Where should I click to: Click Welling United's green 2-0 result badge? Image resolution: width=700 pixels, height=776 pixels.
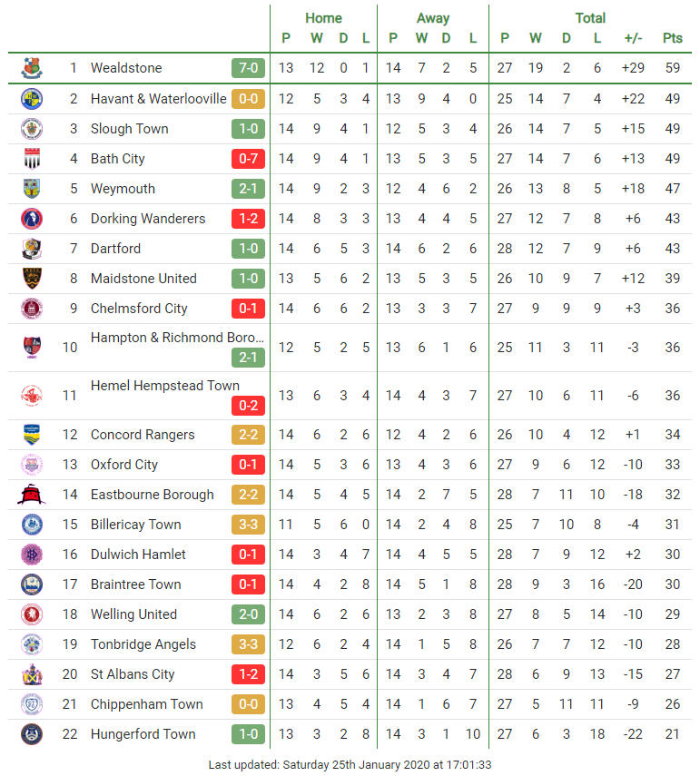coord(248,614)
